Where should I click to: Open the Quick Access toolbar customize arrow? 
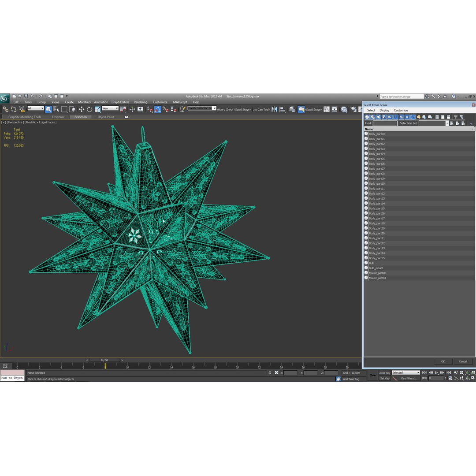click(67, 96)
